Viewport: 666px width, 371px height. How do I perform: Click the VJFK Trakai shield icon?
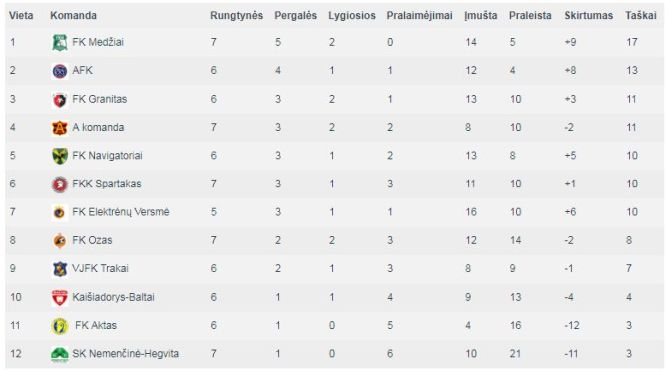tap(60, 269)
